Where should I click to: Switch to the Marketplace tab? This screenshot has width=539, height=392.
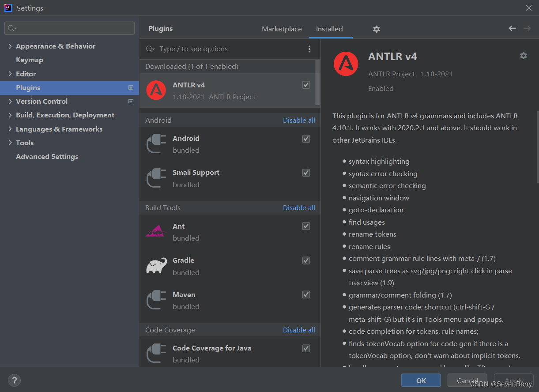point(282,29)
